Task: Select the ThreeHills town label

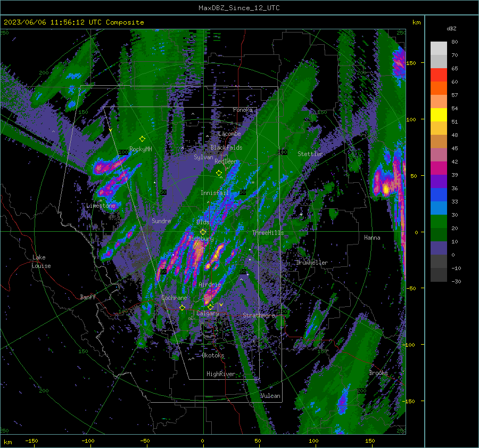Action: [268, 233]
